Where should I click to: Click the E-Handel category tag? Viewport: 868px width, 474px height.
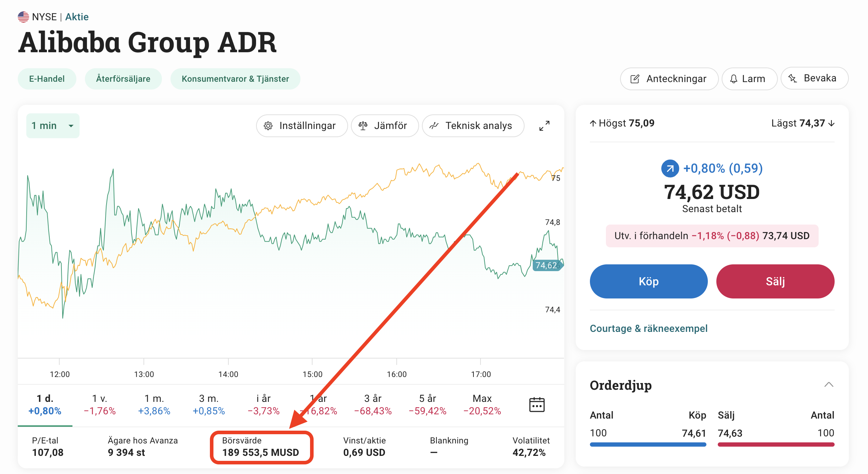47,79
